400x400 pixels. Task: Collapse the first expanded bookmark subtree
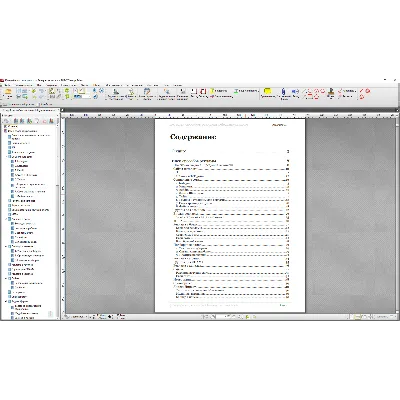pyautogui.click(x=6, y=156)
